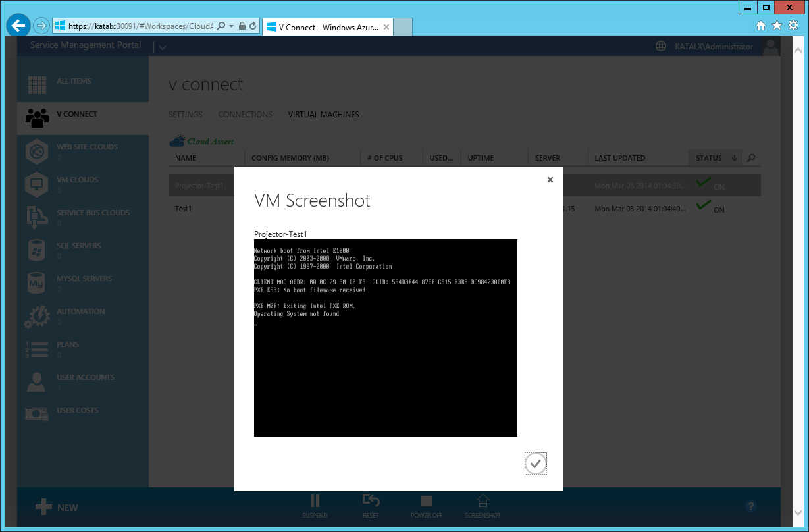Suspend the selected virtual machine
This screenshot has height=532, width=809.
(x=315, y=506)
